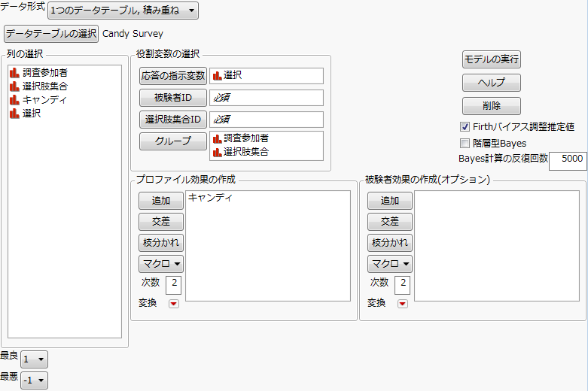Image resolution: width=588 pixels, height=391 pixels.
Task: Click the red bar icon beside 調査参加者 column
Action: (14, 73)
